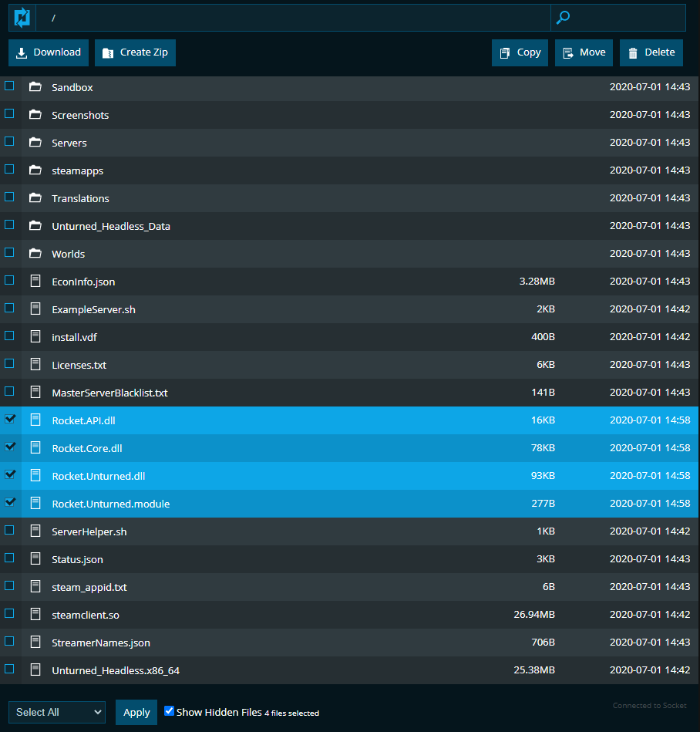Image resolution: width=700 pixels, height=732 pixels.
Task: Open the Select All dropdown
Action: pyautogui.click(x=57, y=712)
